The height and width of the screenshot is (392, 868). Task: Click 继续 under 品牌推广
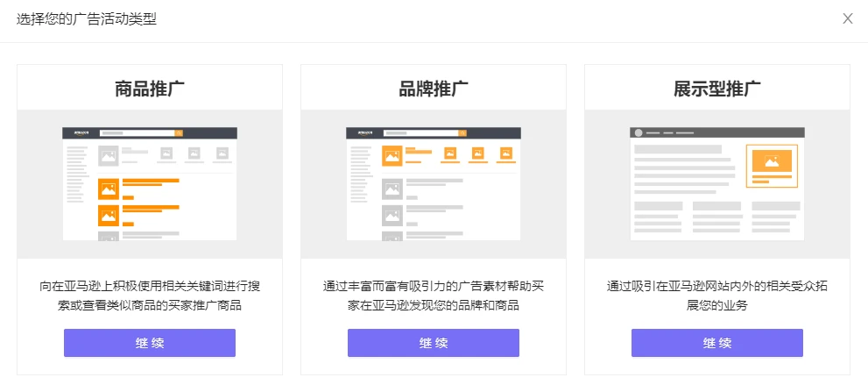point(434,343)
